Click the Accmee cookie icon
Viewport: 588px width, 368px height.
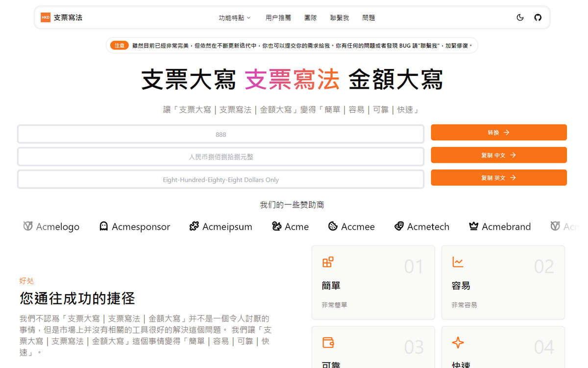click(x=333, y=226)
